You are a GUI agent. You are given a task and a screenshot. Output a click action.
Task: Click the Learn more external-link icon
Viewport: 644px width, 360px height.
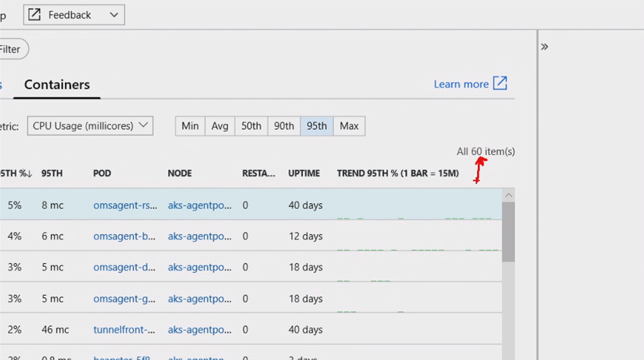[x=500, y=84]
